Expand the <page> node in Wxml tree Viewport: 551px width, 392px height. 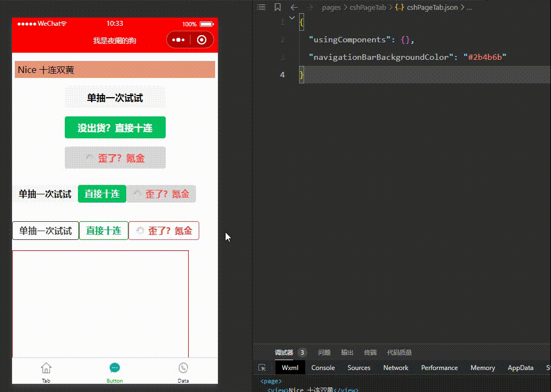pyautogui.click(x=271, y=381)
